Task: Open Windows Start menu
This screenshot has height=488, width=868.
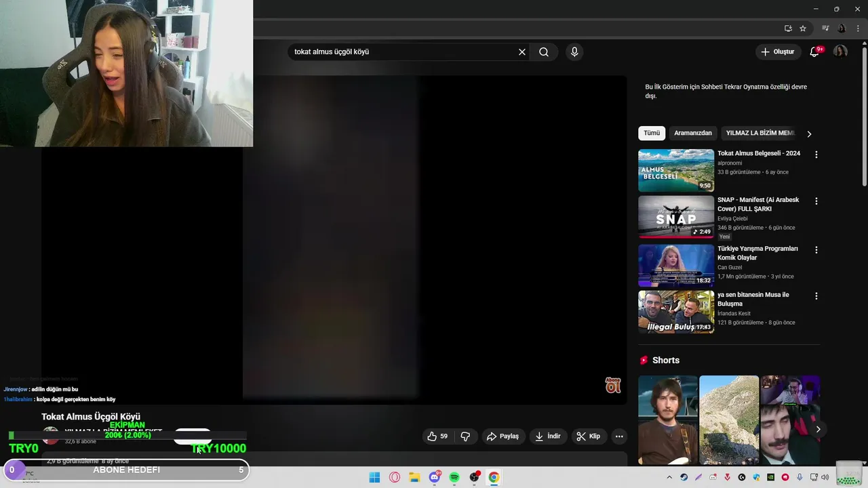Action: pyautogui.click(x=374, y=477)
